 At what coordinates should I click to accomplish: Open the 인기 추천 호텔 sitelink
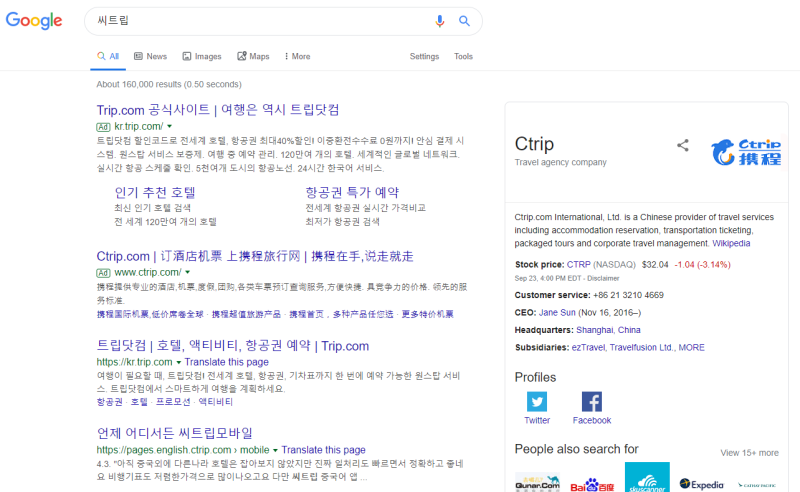[155, 192]
